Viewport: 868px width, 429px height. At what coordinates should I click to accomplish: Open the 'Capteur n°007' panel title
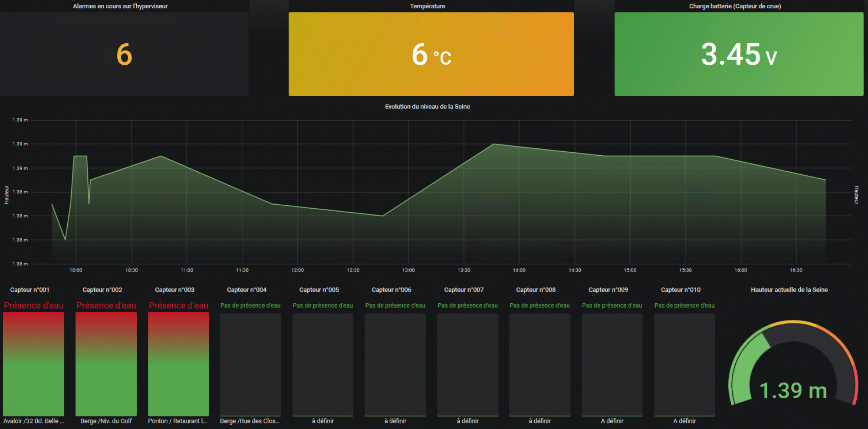click(x=464, y=290)
